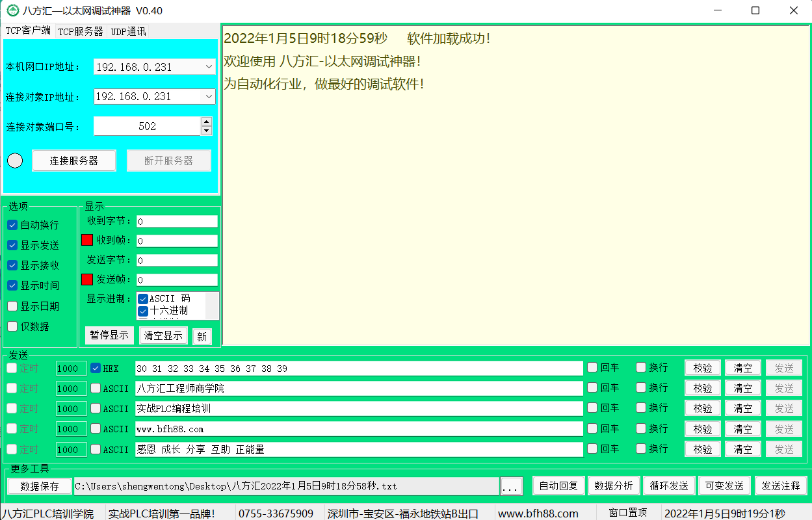Enable ASCII checkbox for www.bfh88.com row
Image resolution: width=812 pixels, height=520 pixels.
(x=96, y=429)
